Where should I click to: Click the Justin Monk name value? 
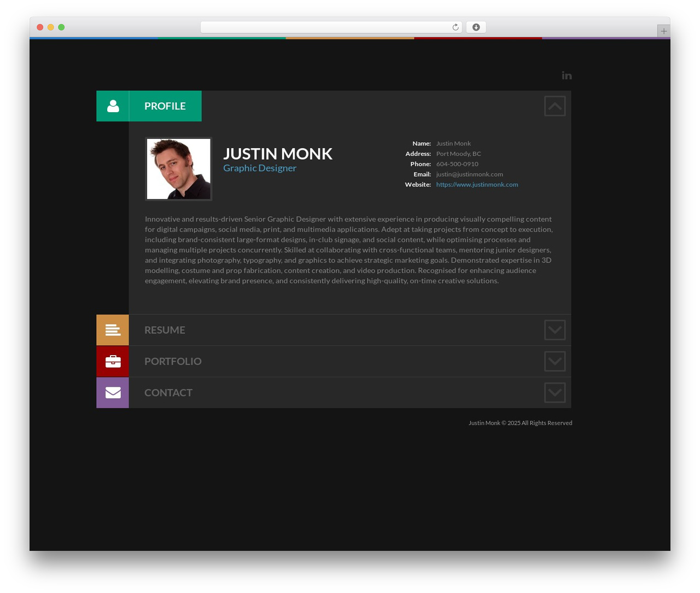453,143
